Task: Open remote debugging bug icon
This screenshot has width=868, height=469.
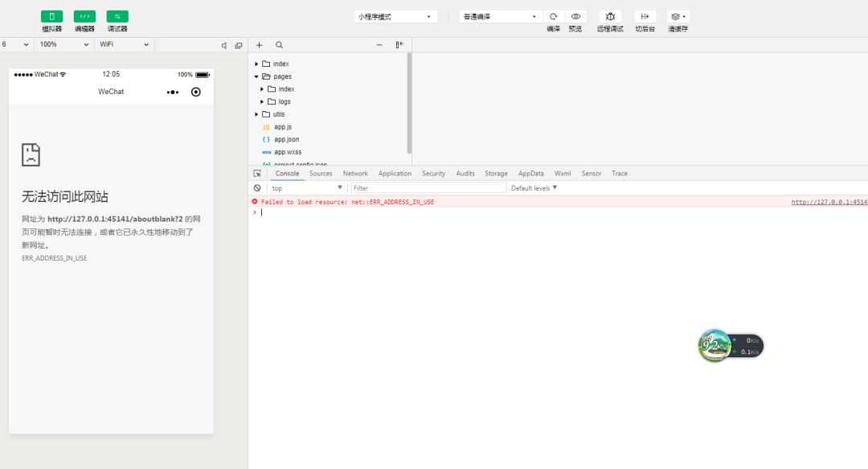Action: coord(610,17)
